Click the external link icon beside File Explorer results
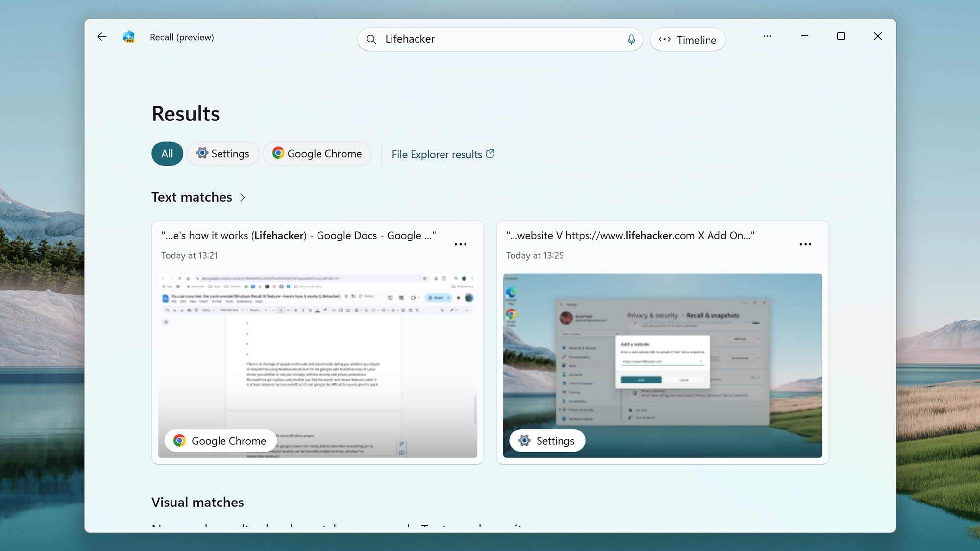Viewport: 980px width, 551px height. (x=490, y=154)
